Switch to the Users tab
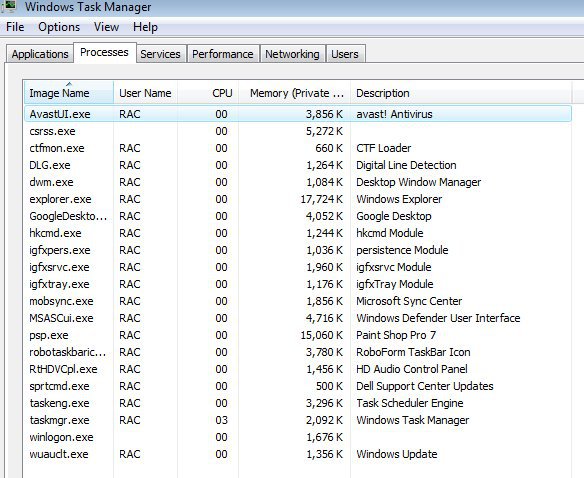 345,54
